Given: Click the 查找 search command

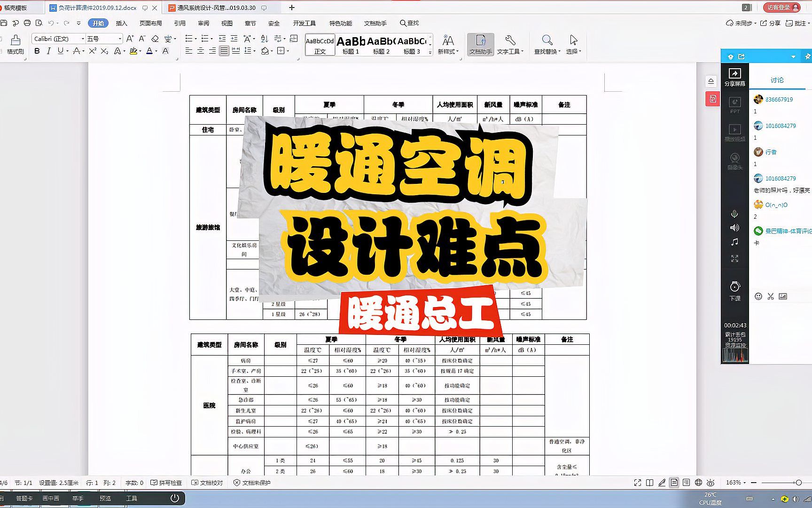Looking at the screenshot, I should coord(409,23).
